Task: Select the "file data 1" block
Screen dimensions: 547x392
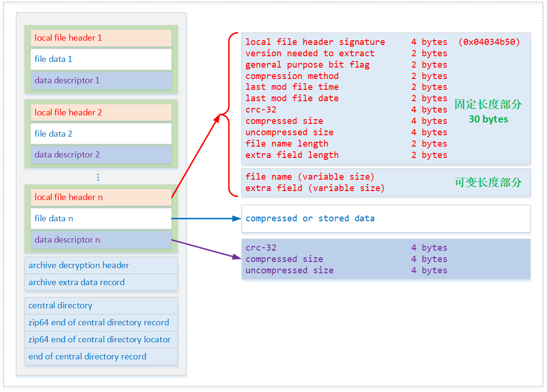Action: pyautogui.click(x=101, y=59)
